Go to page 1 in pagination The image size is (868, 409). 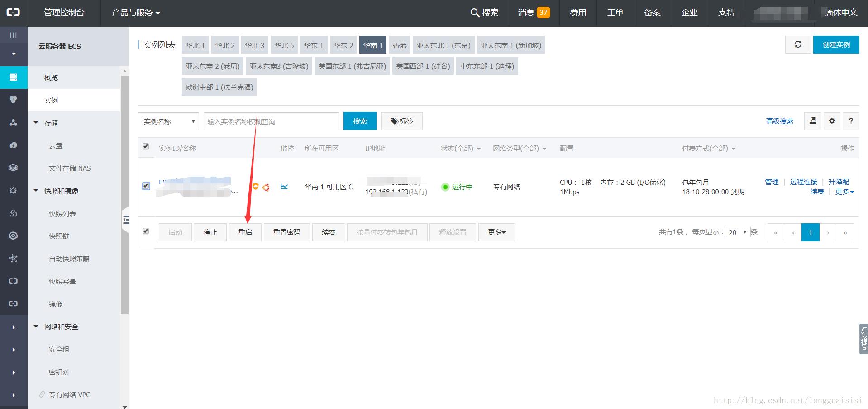coord(811,232)
